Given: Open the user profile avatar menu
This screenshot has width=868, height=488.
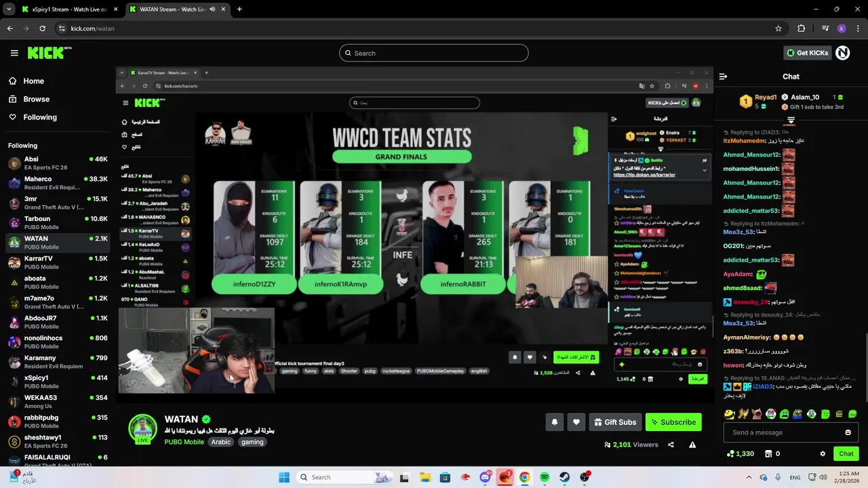Looking at the screenshot, I should [843, 53].
